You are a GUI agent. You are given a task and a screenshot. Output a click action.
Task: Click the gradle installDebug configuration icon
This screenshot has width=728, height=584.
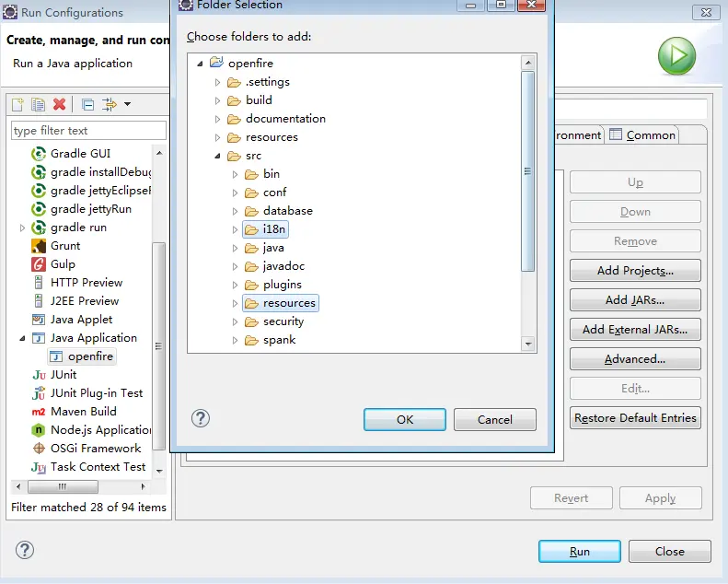(x=39, y=172)
